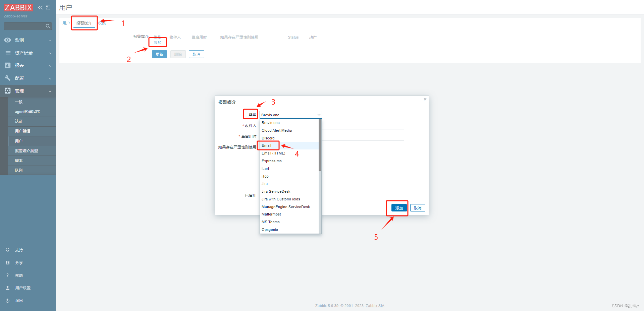The image size is (644, 311).
Task: Expand the 报表 menu chevron
Action: click(x=50, y=66)
